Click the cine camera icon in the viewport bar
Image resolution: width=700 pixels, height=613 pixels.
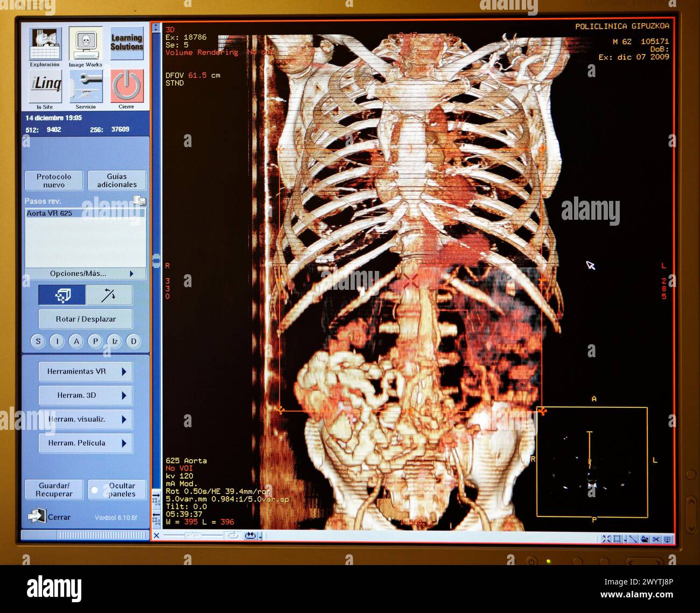click(250, 535)
